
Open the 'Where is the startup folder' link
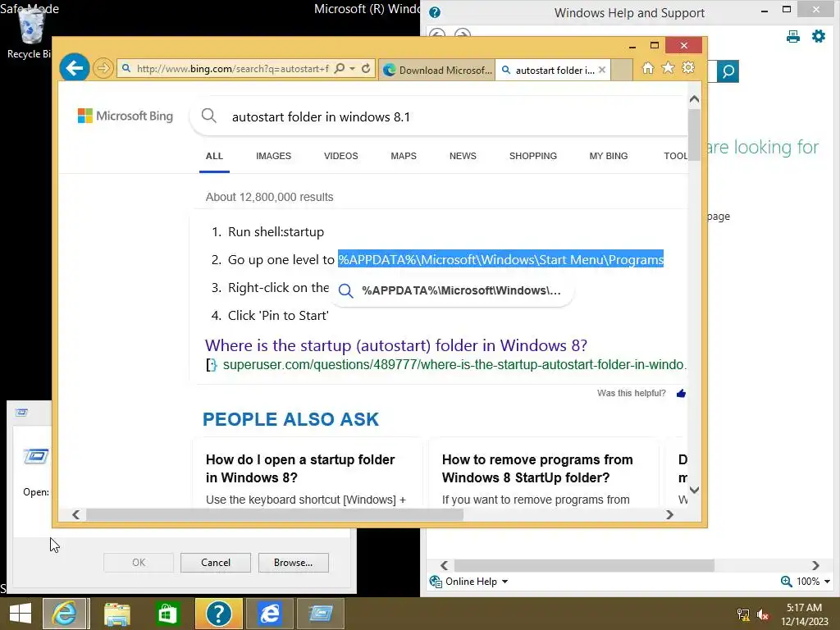point(396,345)
